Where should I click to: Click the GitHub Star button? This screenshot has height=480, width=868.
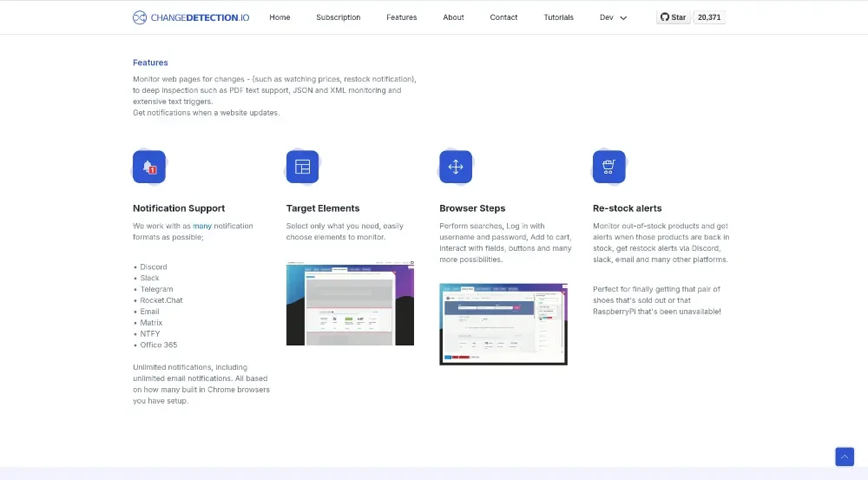coord(673,17)
